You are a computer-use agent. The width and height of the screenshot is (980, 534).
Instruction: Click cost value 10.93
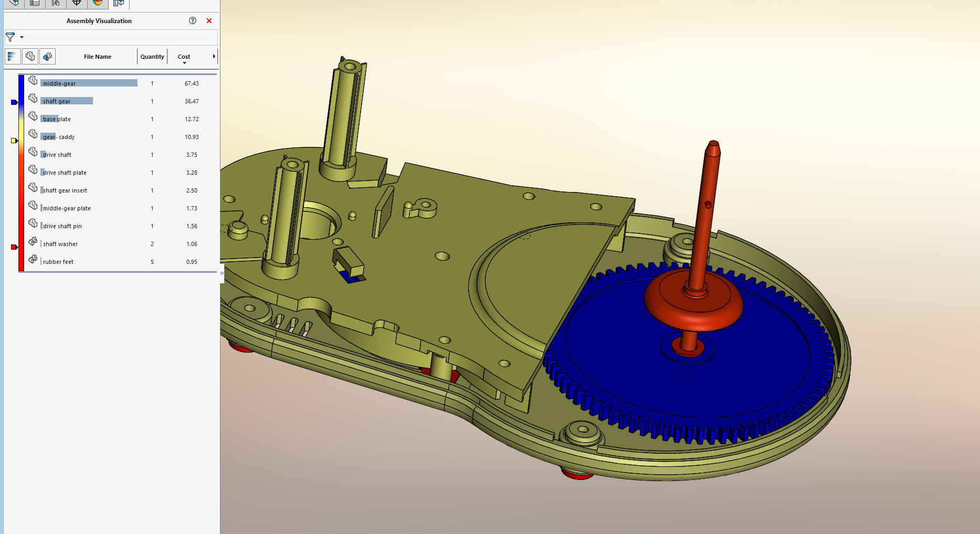click(192, 137)
